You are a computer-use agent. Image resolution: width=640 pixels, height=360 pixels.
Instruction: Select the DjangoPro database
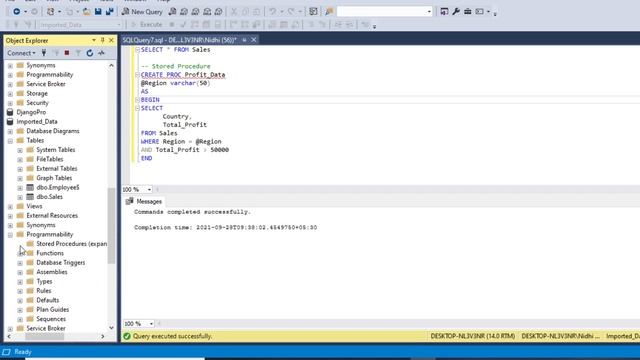coord(31,112)
